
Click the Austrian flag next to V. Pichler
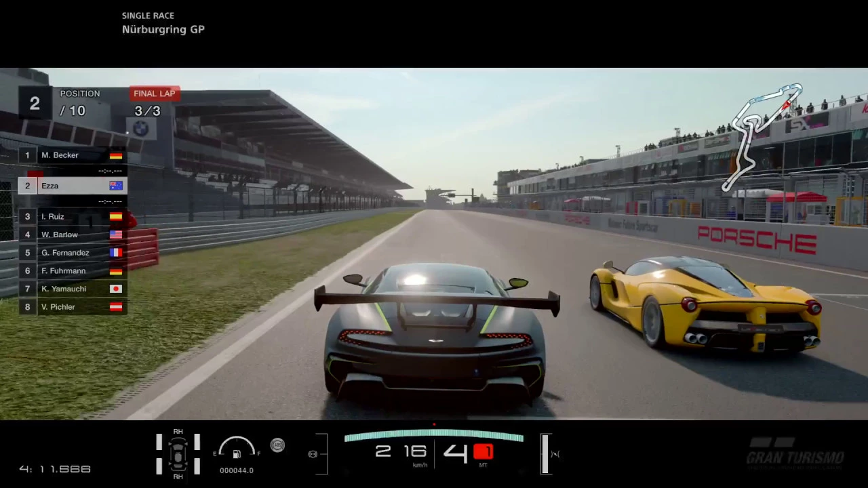click(x=116, y=307)
